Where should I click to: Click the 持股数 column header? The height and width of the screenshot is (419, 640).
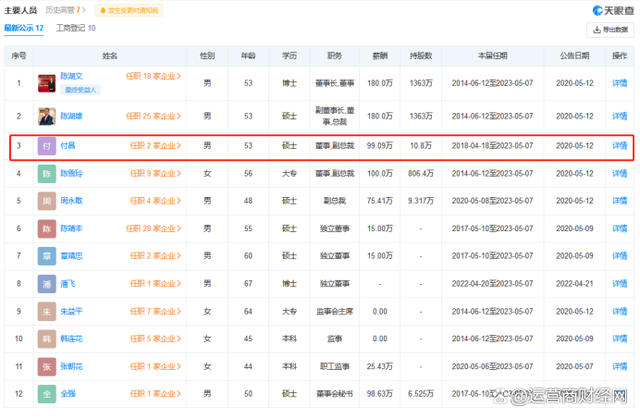(x=421, y=56)
